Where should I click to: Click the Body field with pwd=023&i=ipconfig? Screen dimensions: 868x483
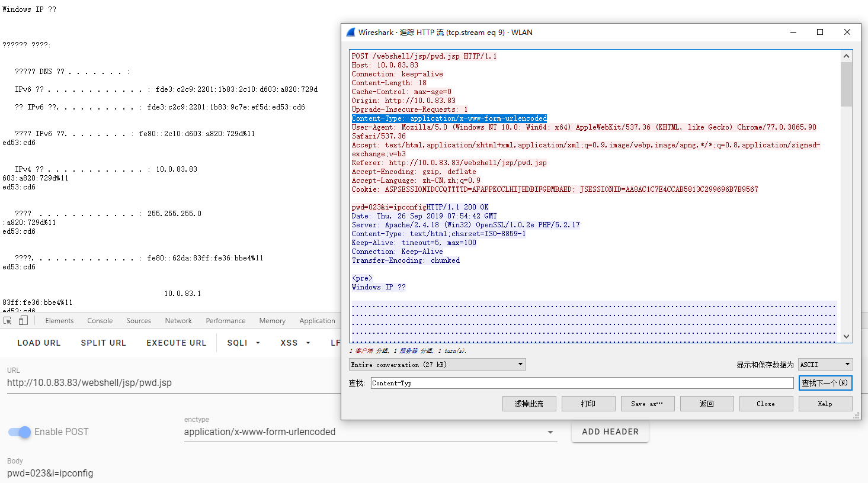pyautogui.click(x=50, y=473)
